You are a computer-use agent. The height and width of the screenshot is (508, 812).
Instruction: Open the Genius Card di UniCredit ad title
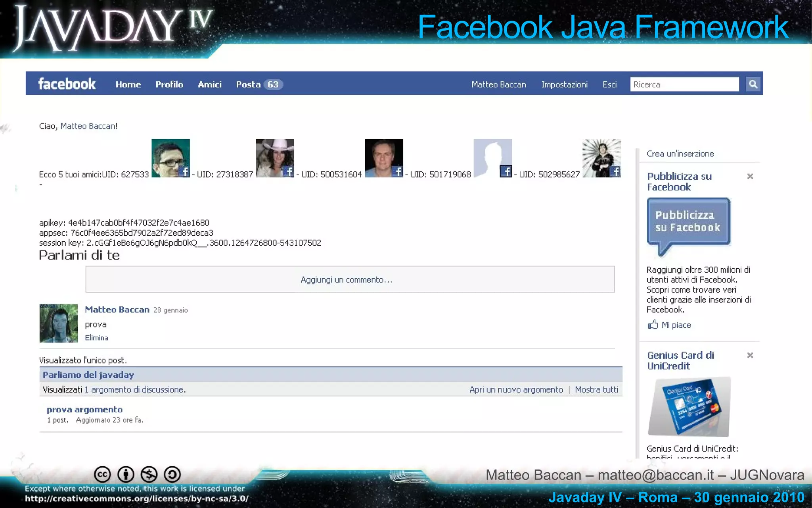point(680,360)
